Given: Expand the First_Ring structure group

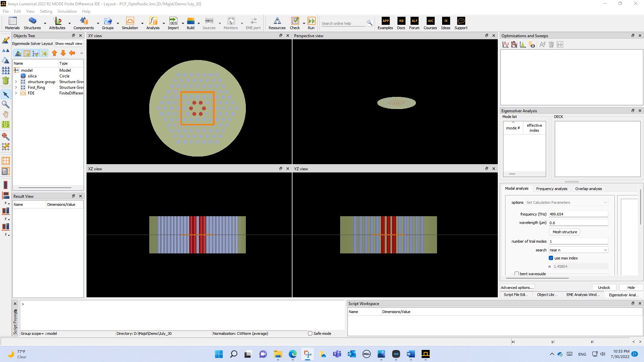Looking at the screenshot, I should (x=16, y=87).
